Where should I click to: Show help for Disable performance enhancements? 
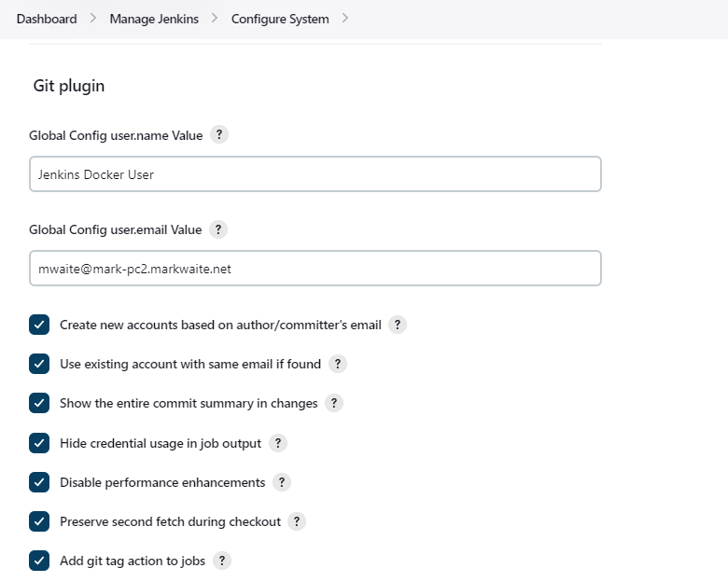pyautogui.click(x=281, y=483)
